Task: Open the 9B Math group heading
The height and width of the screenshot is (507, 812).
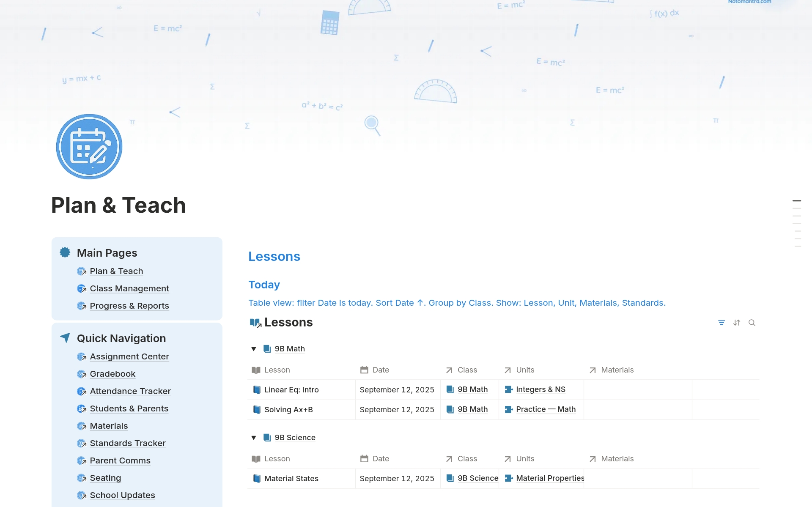Action: [x=290, y=349]
